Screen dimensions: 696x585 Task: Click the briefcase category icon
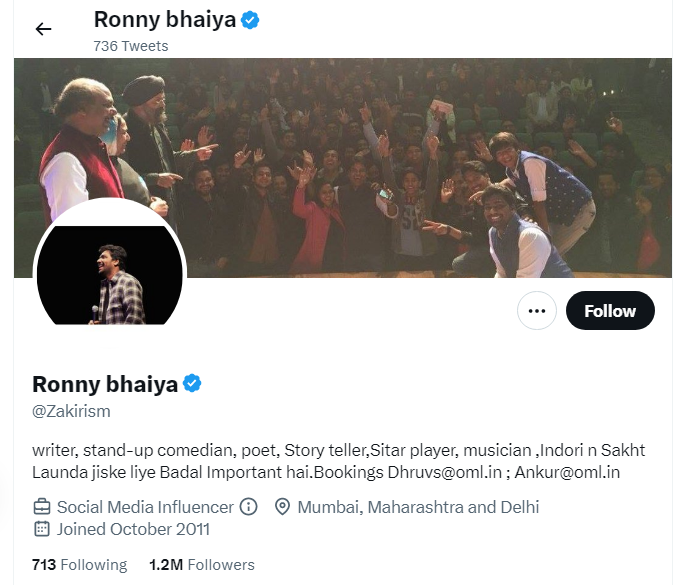42,507
